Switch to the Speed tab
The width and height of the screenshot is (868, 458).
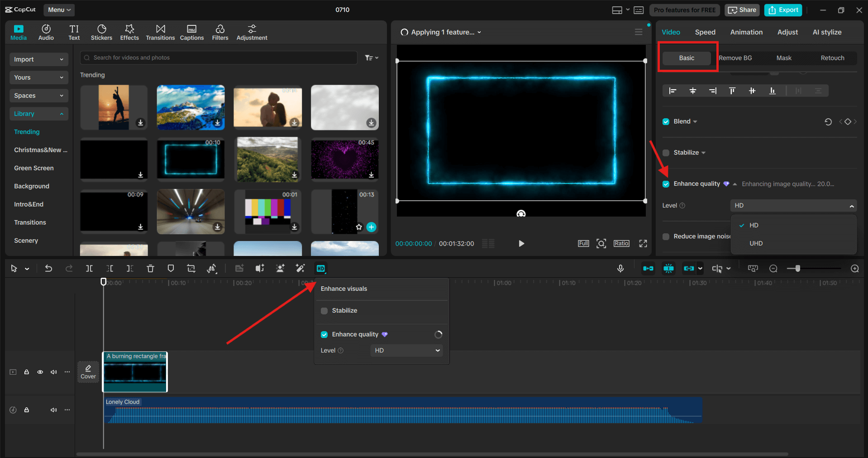click(705, 32)
